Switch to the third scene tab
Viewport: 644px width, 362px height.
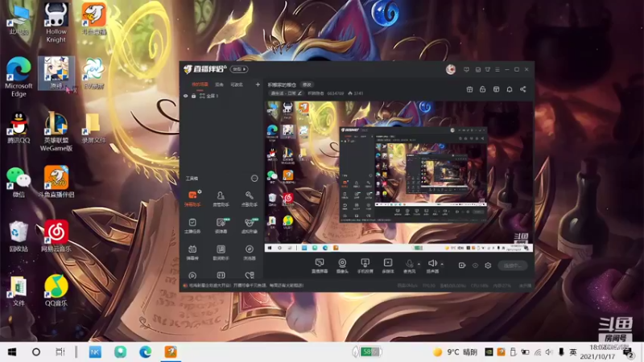pyautogui.click(x=237, y=84)
